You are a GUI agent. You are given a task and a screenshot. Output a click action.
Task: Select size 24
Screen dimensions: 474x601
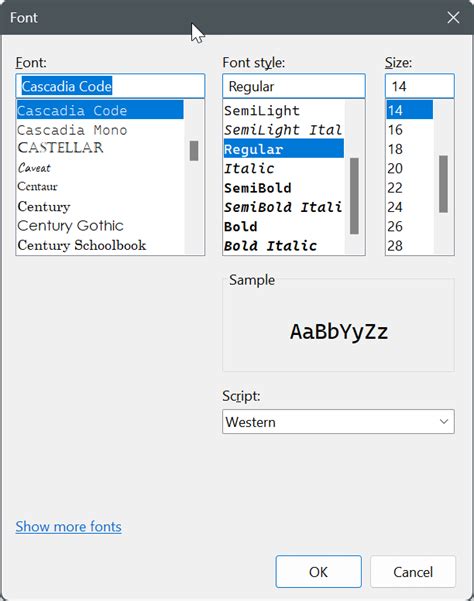[x=409, y=207]
